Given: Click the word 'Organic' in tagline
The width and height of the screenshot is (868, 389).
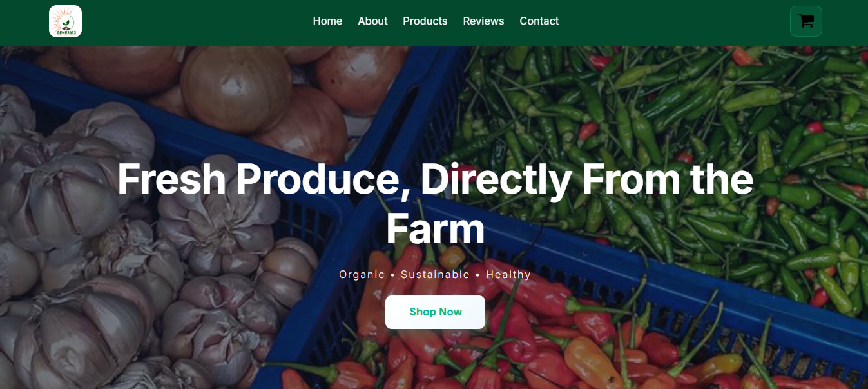Looking at the screenshot, I should [x=362, y=275].
